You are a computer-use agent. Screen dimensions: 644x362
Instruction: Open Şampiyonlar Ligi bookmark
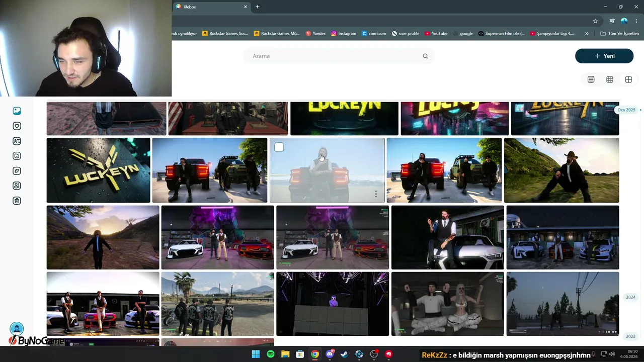tap(552, 34)
